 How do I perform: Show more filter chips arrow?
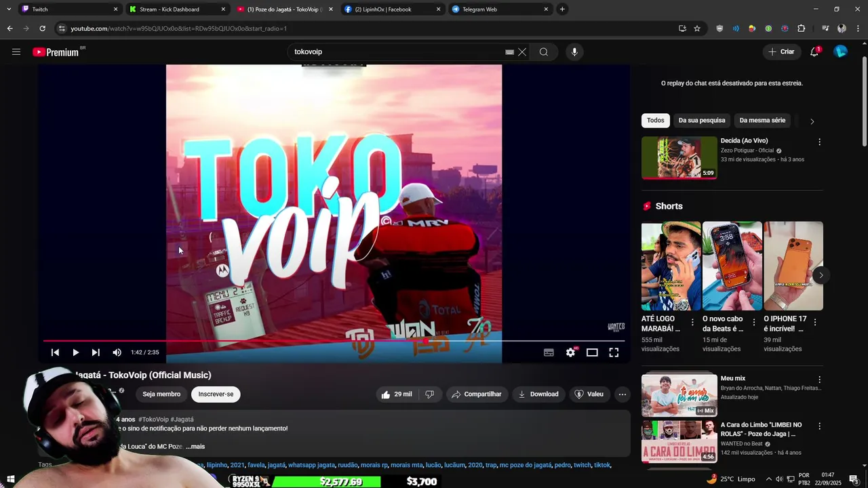[812, 121]
